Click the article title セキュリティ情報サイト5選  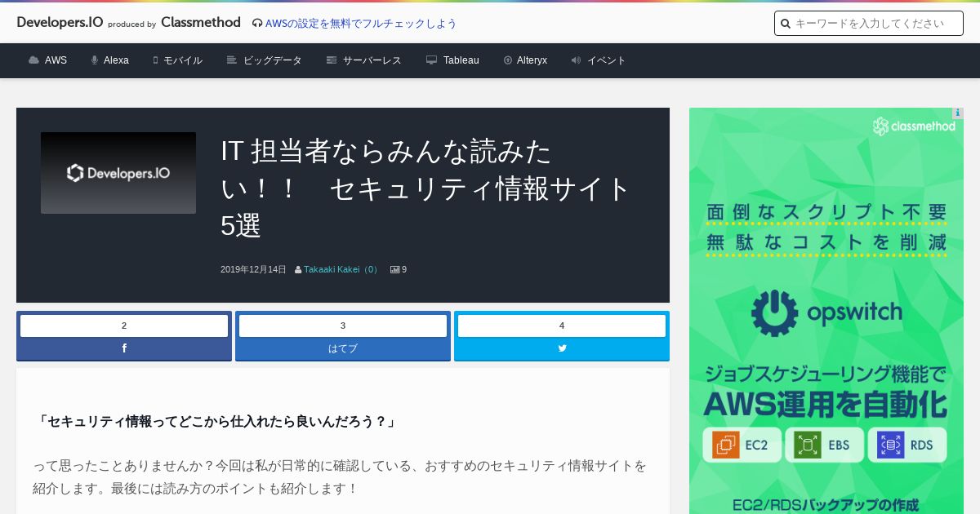pyautogui.click(x=425, y=188)
